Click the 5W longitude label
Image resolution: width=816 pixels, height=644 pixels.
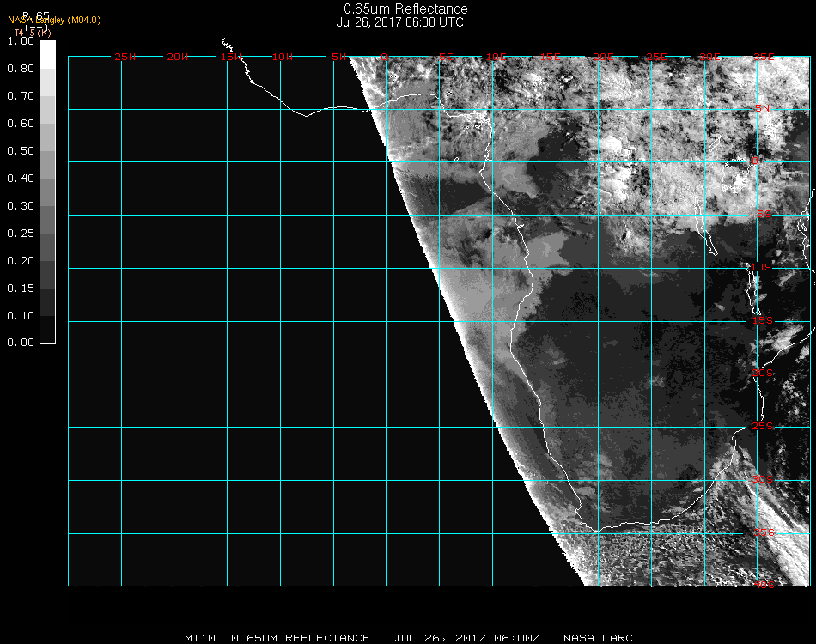tap(338, 58)
